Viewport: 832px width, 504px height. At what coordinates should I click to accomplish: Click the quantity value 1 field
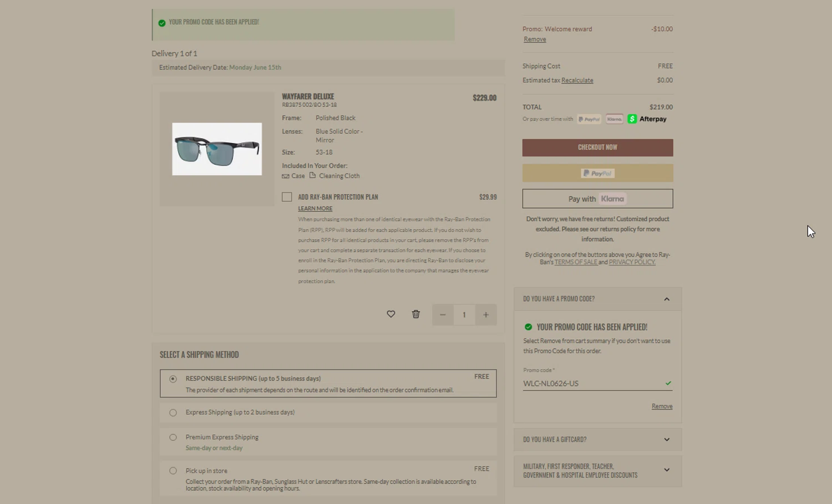tap(464, 315)
